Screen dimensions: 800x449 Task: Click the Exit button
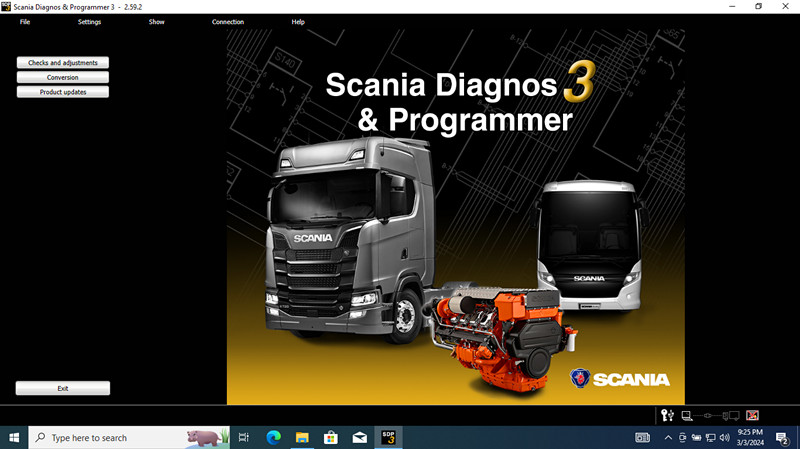[63, 388]
